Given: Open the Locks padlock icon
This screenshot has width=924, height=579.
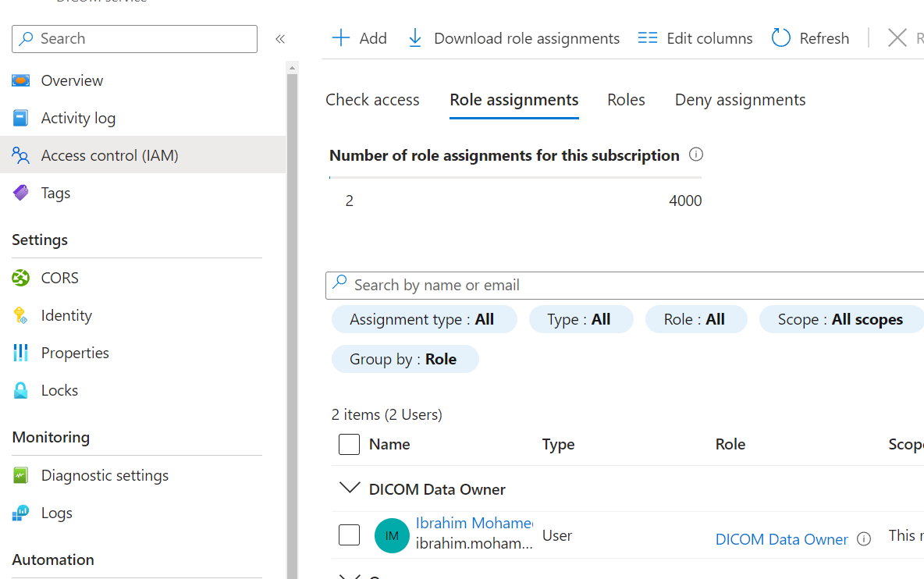Looking at the screenshot, I should [x=21, y=390].
